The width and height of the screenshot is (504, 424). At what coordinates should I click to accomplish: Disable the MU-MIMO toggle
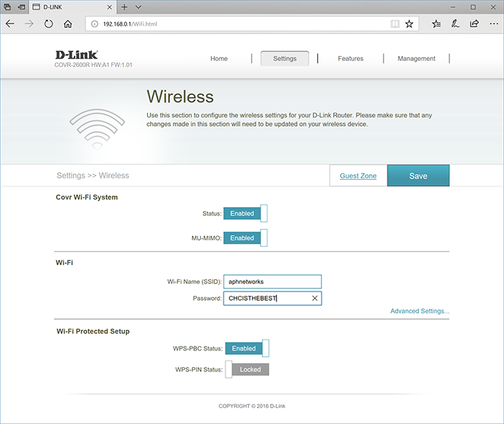(246, 238)
